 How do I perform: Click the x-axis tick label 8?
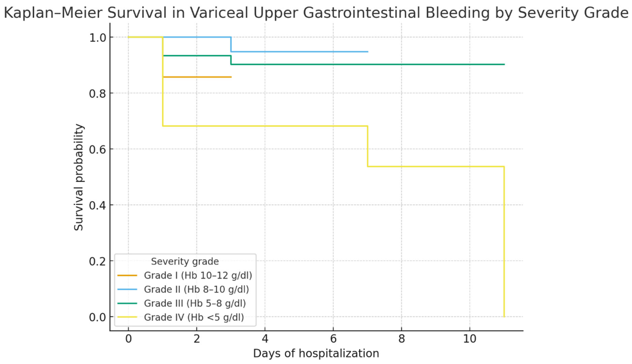tap(401, 339)
